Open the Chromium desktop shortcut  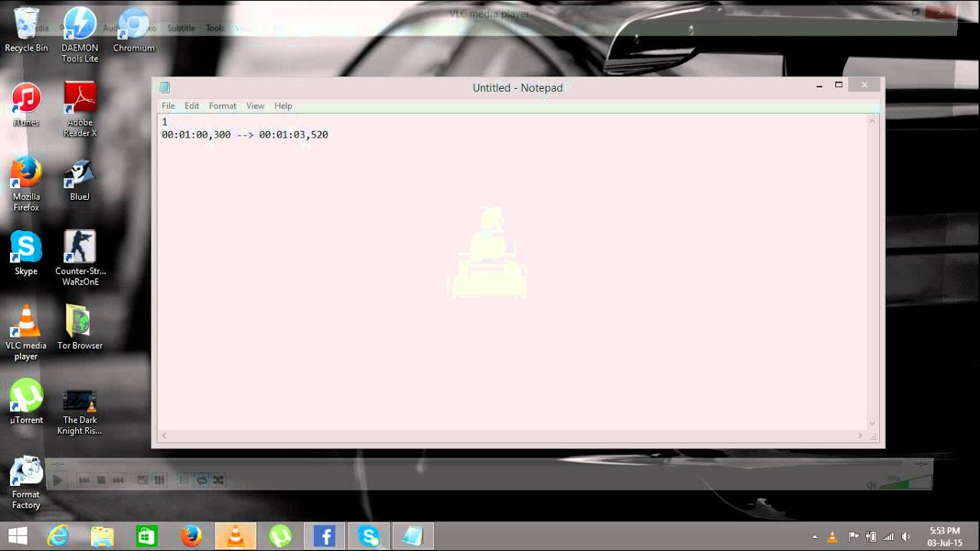point(134,30)
